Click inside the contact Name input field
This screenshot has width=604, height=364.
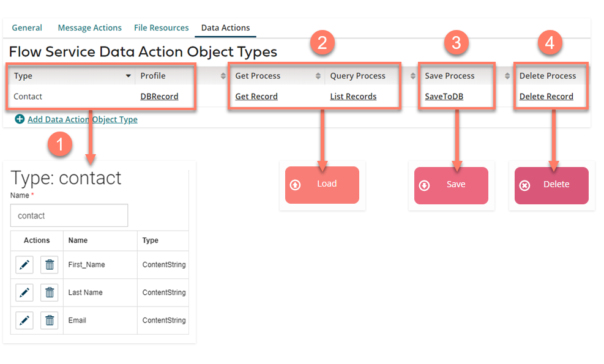pyautogui.click(x=69, y=215)
